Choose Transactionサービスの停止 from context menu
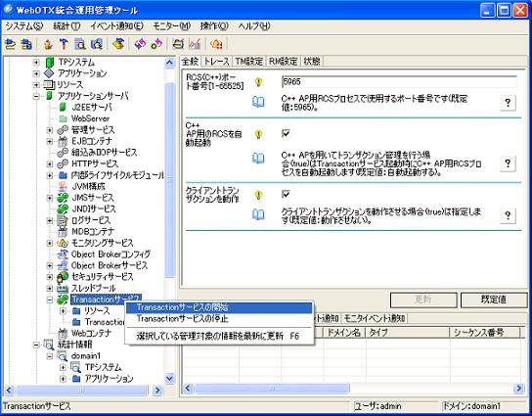The width and height of the screenshot is (532, 416). (x=219, y=318)
